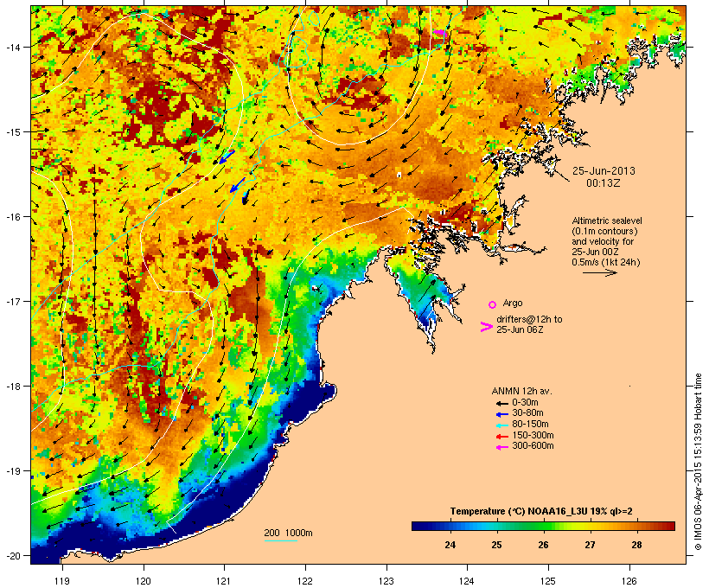
Task: Click the latitude axis label '-17'
Action: (x=12, y=301)
